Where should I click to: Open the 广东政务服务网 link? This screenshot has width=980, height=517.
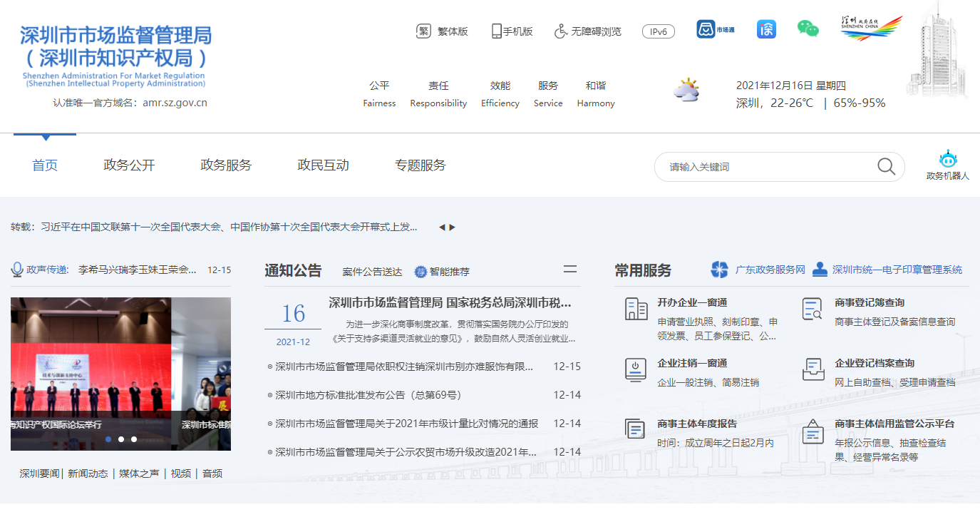[770, 270]
